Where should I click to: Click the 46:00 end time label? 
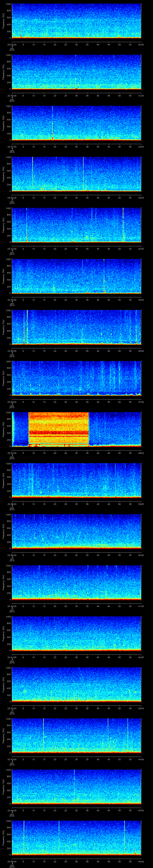coord(141,861)
